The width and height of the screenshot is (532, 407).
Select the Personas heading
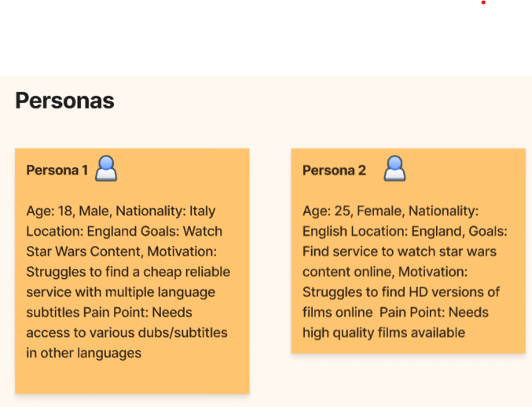click(64, 101)
